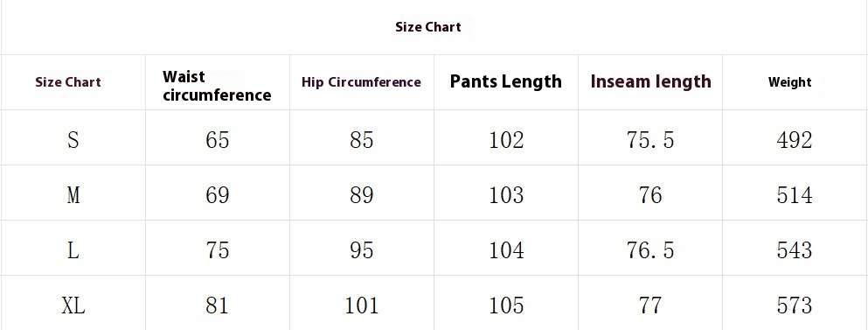
Task: Click weight value 492 for size S
Action: pyautogui.click(x=795, y=140)
